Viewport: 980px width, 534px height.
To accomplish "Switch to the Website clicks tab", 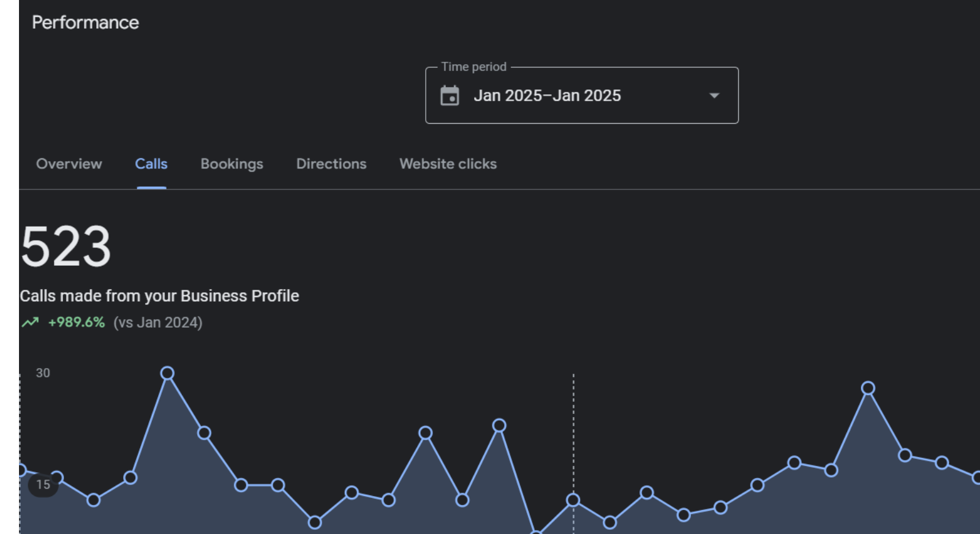I will pos(448,164).
